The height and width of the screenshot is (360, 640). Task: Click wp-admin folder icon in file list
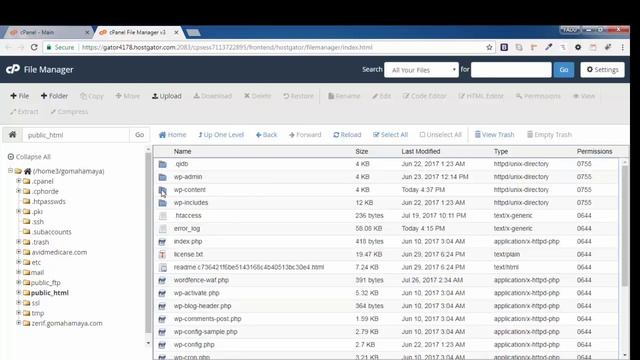(x=162, y=177)
